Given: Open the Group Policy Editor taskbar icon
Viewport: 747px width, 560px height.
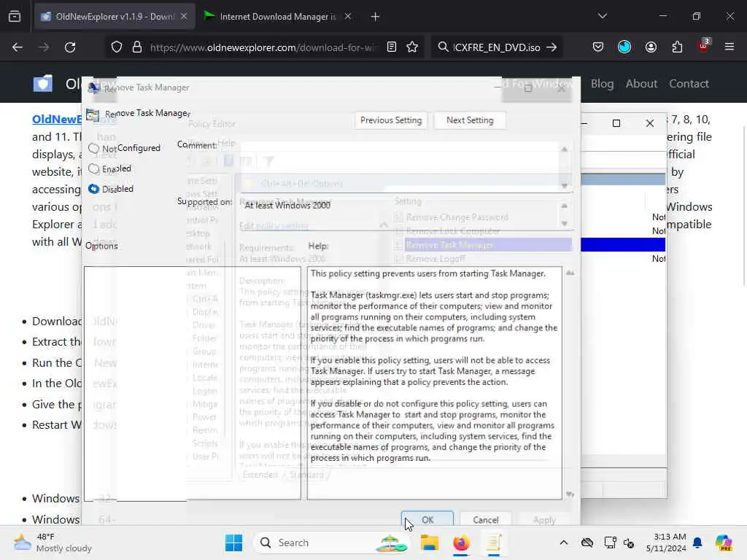Looking at the screenshot, I should 494,542.
